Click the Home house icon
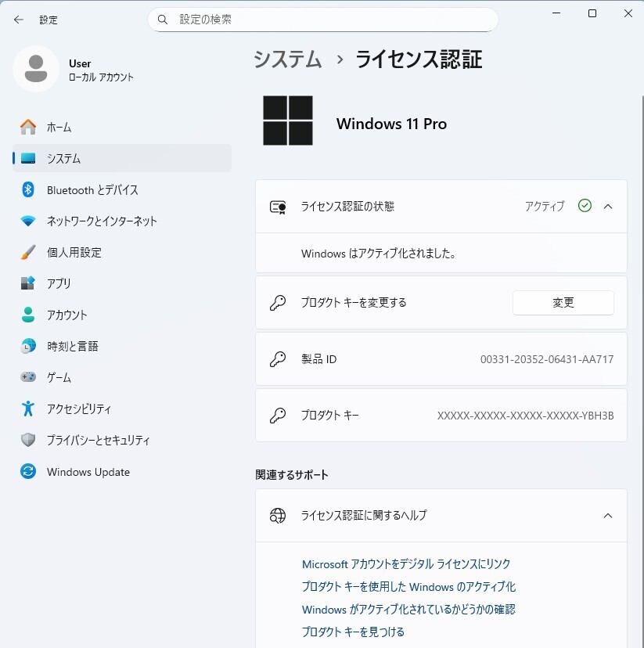The image size is (644, 648). point(28,127)
